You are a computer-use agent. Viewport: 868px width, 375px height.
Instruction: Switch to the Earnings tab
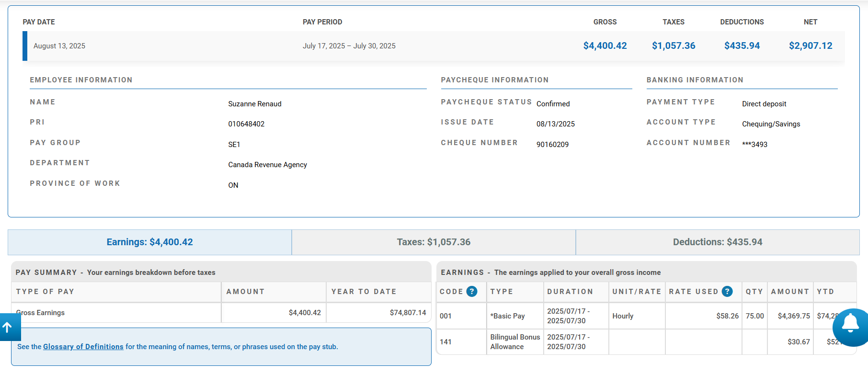[149, 242]
